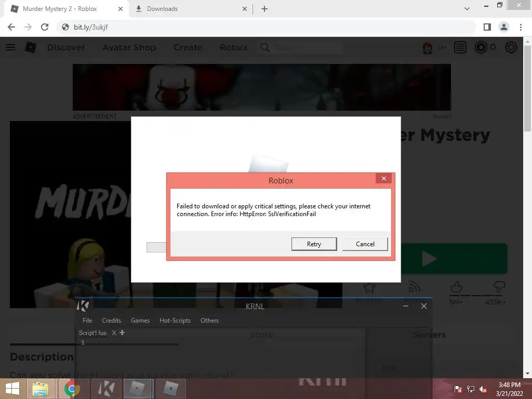
Task: Open the Chrome profile icon
Action: (504, 27)
